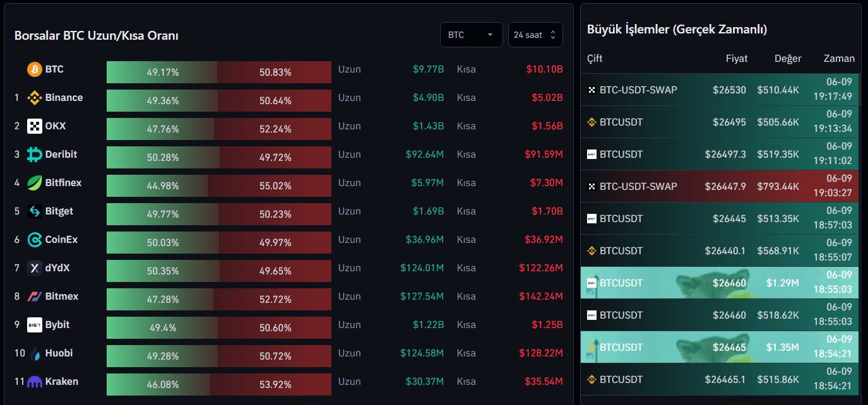Click the Bitget exchange logo
The height and width of the screenshot is (405, 868).
tap(35, 211)
